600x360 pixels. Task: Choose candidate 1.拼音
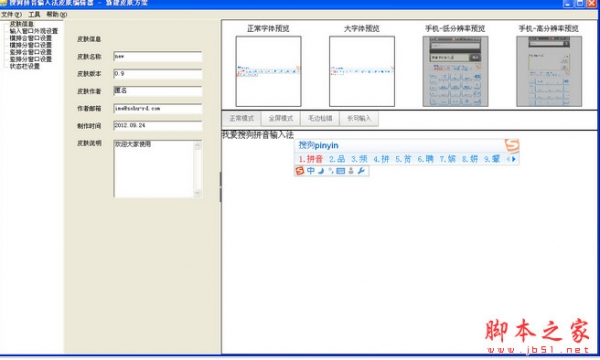point(311,159)
